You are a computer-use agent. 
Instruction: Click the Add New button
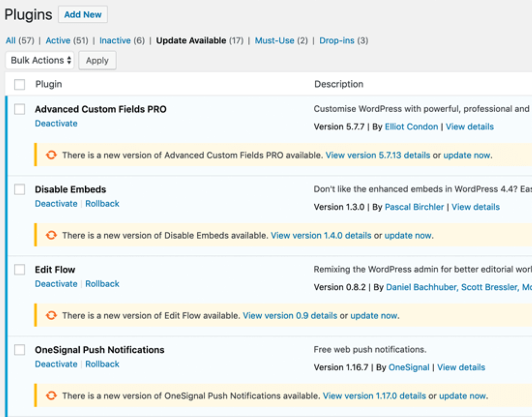[83, 14]
